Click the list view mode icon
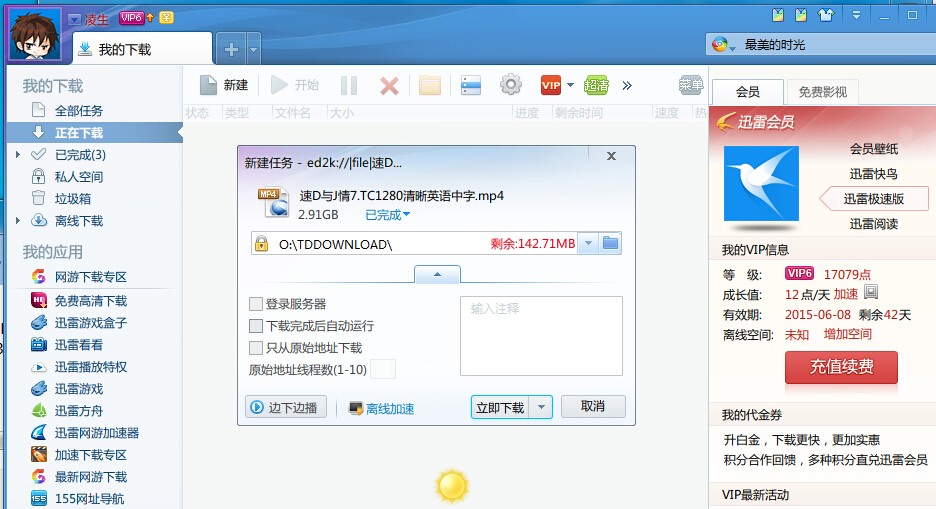936x509 pixels. 471,85
